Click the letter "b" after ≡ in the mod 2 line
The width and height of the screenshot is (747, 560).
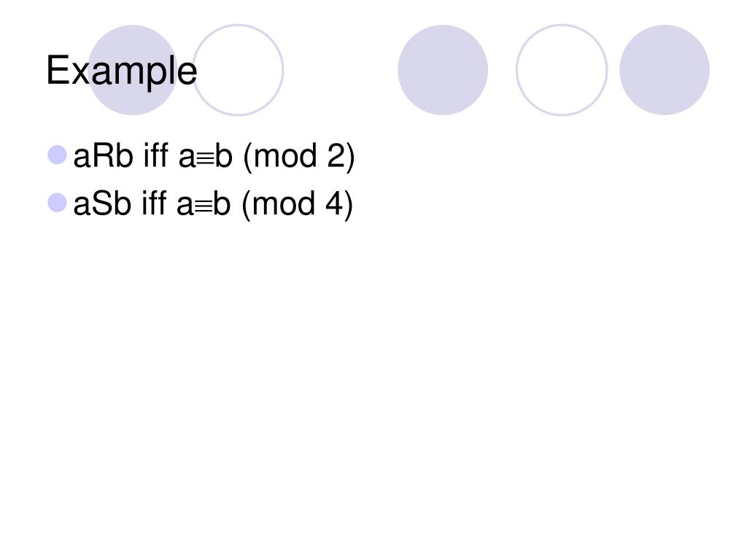[223, 155]
